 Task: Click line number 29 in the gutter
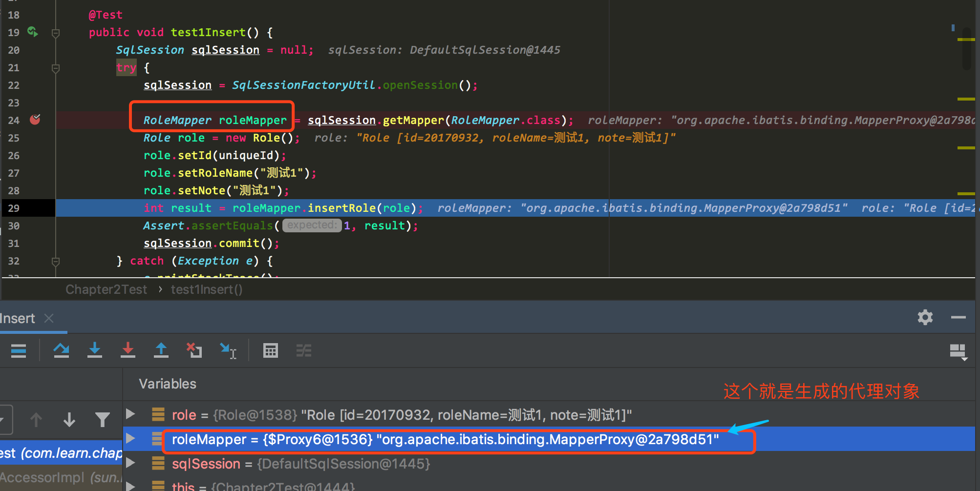pyautogui.click(x=14, y=208)
